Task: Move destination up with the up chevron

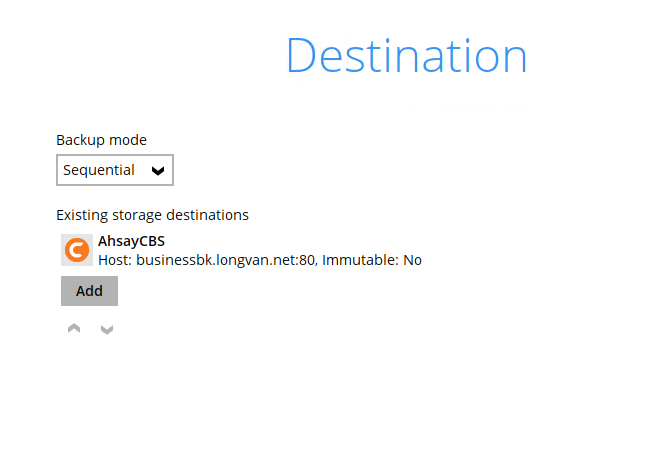Action: click(x=74, y=328)
